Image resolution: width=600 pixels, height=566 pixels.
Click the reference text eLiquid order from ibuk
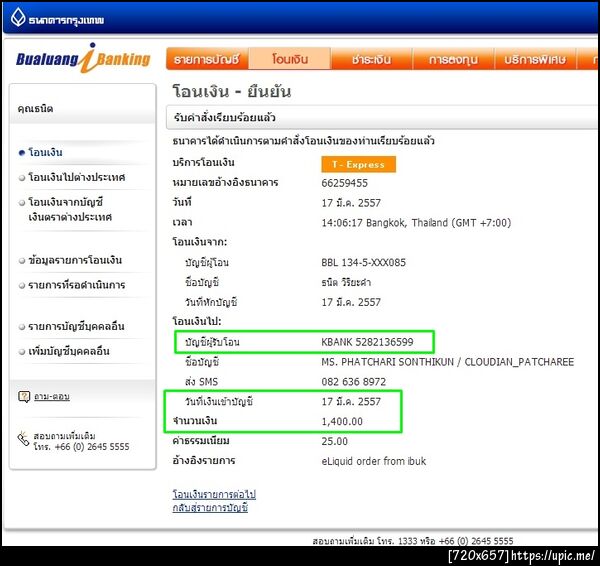(x=373, y=461)
